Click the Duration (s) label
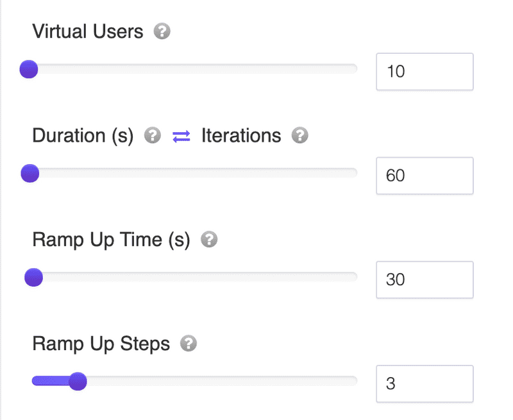513x420 pixels. click(x=83, y=136)
